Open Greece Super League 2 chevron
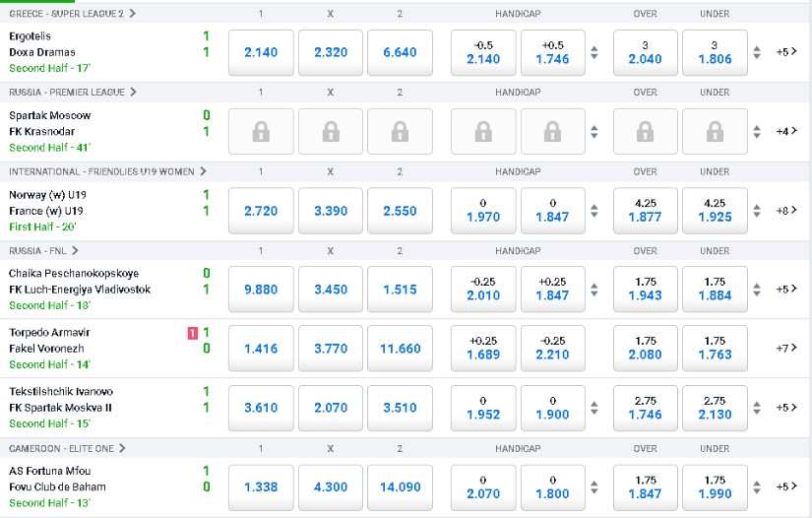 (133, 14)
